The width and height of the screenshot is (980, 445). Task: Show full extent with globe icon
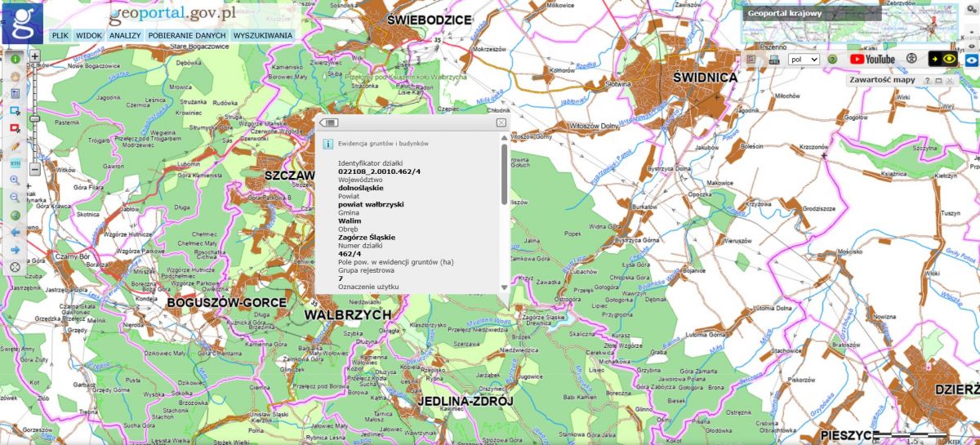[15, 215]
